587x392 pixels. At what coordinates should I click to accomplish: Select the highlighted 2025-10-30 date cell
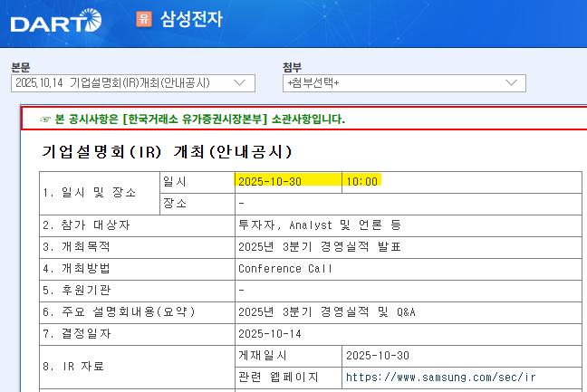tap(270, 181)
